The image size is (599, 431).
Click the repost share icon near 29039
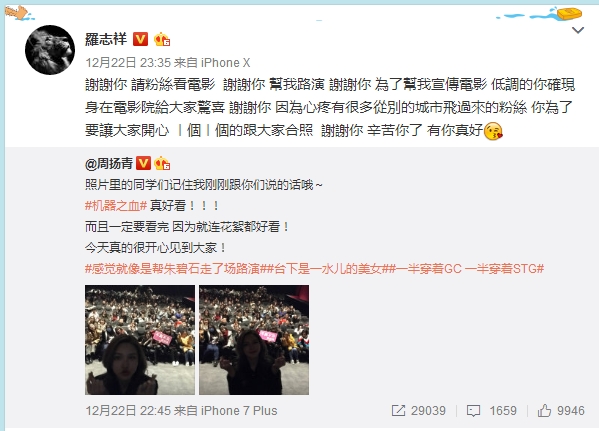[x=398, y=411]
